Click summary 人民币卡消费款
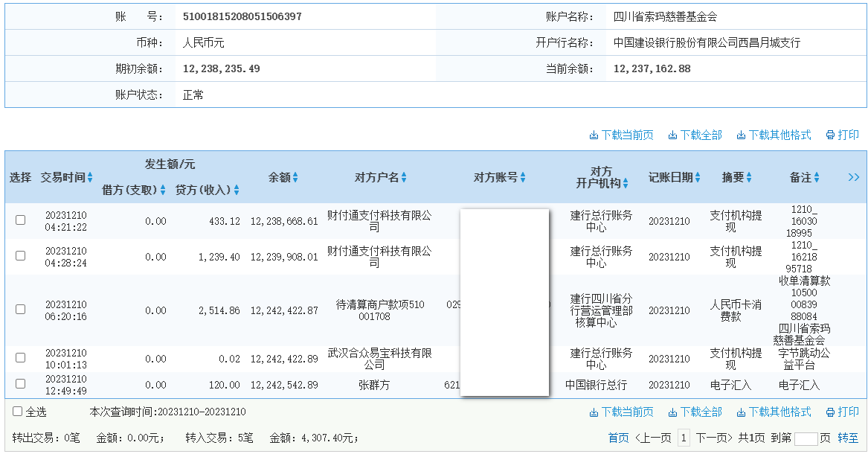The width and height of the screenshot is (868, 454). (x=736, y=310)
